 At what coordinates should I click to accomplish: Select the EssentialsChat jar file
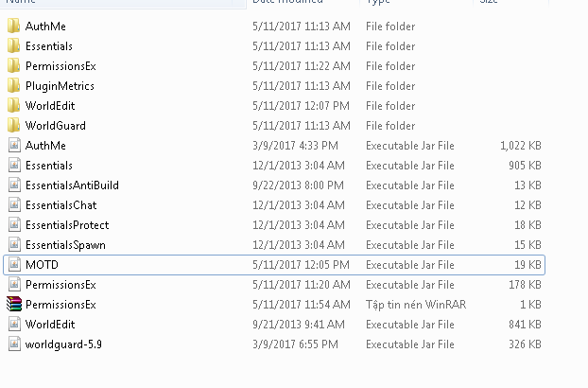click(x=61, y=205)
